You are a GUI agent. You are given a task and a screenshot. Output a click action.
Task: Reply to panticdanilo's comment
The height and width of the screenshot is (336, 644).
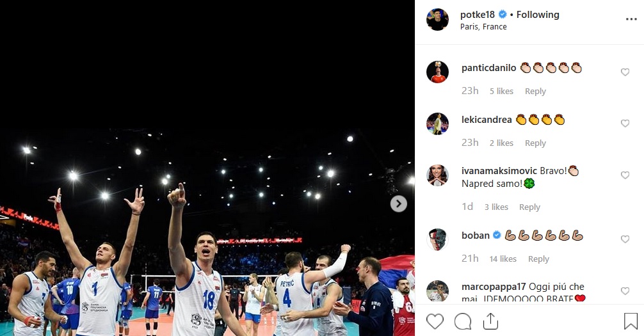[535, 91]
